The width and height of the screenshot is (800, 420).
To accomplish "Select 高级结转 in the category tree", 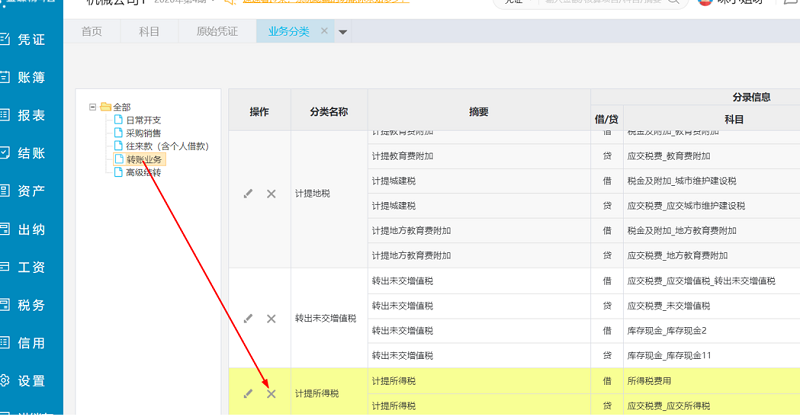I will click(142, 173).
